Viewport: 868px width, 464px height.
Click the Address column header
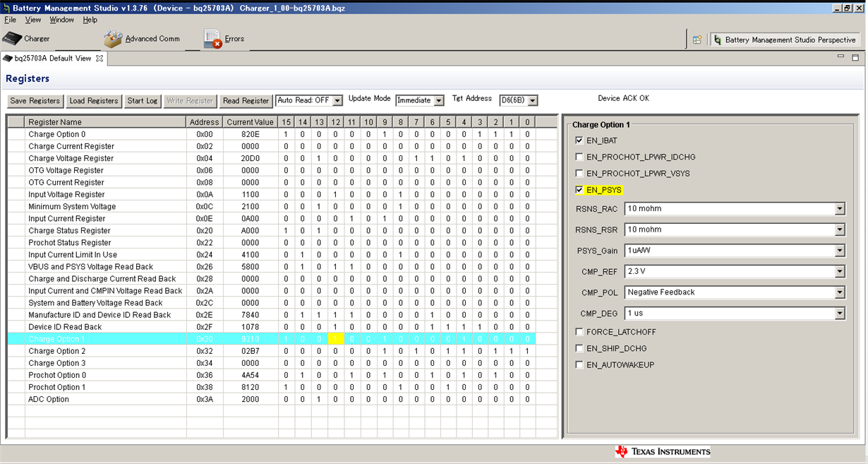(204, 122)
